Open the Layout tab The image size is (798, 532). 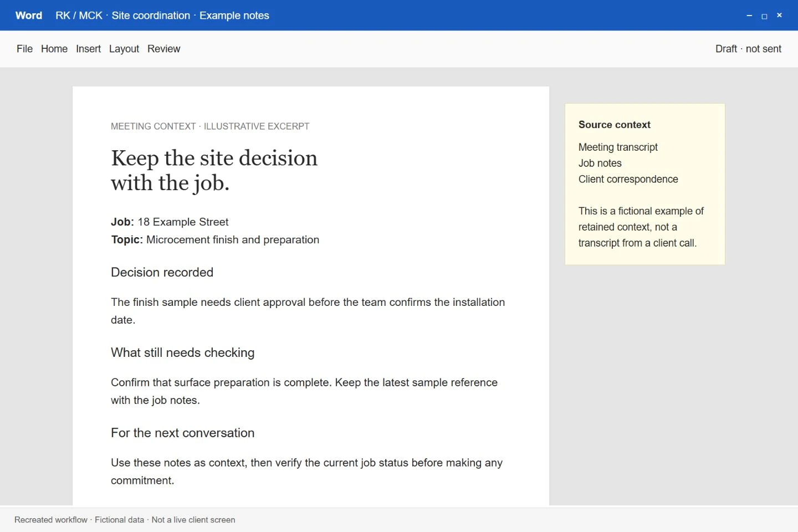[124, 49]
